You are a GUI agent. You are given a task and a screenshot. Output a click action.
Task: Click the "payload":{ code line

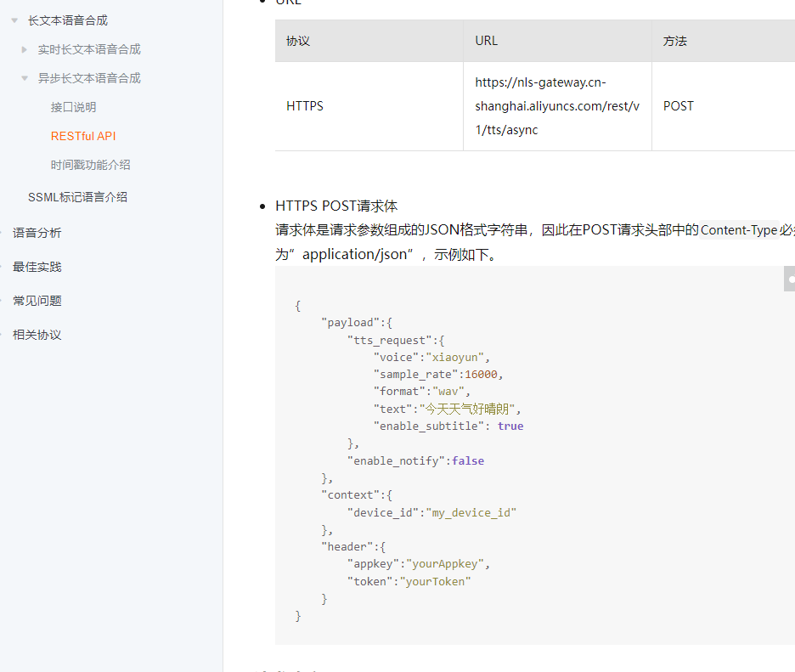point(357,323)
